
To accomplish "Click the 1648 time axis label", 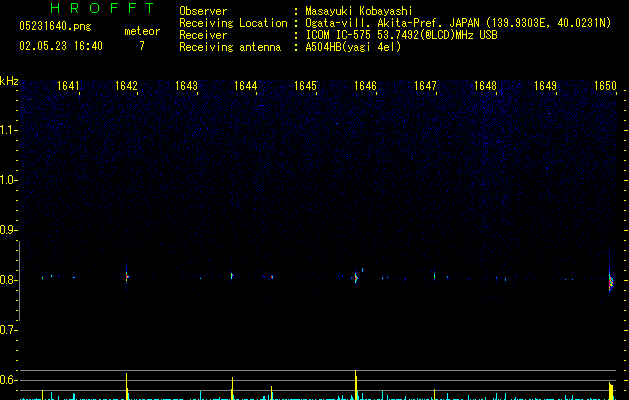I will [x=485, y=86].
